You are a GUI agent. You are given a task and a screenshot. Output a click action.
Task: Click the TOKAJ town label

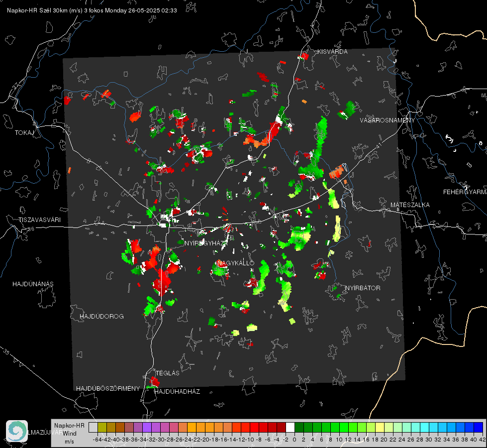(24, 133)
